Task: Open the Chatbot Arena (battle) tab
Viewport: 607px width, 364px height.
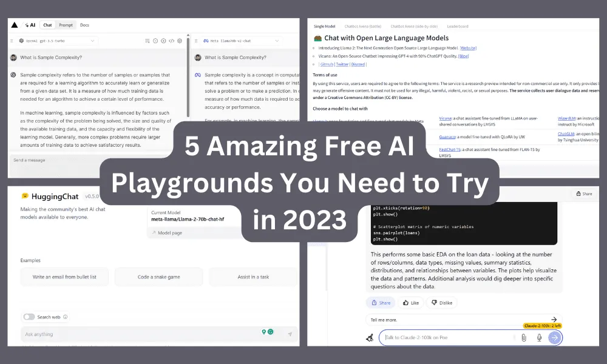Action: click(x=363, y=26)
